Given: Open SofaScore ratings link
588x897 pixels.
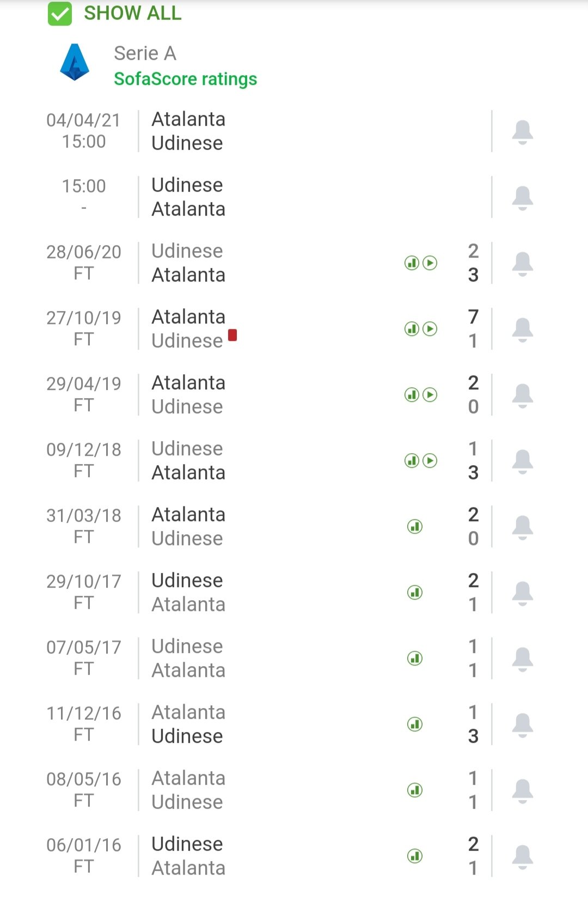Looking at the screenshot, I should (185, 79).
